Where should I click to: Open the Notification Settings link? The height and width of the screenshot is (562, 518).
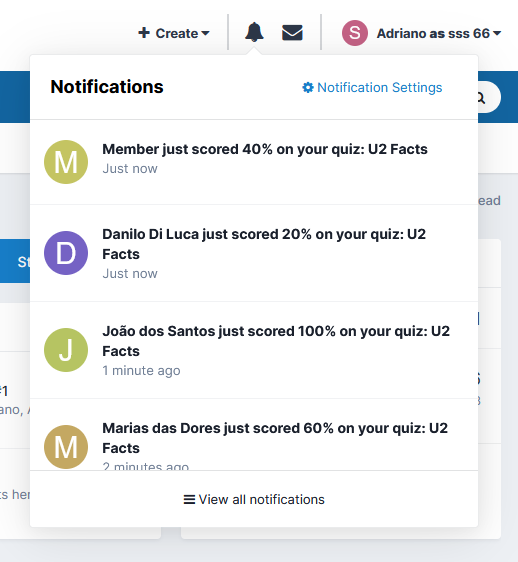click(372, 87)
